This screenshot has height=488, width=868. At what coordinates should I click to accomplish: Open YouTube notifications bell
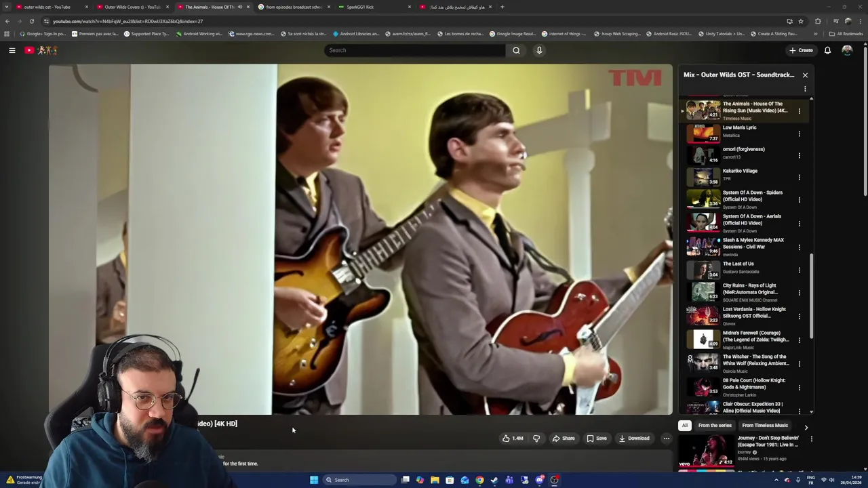(827, 50)
